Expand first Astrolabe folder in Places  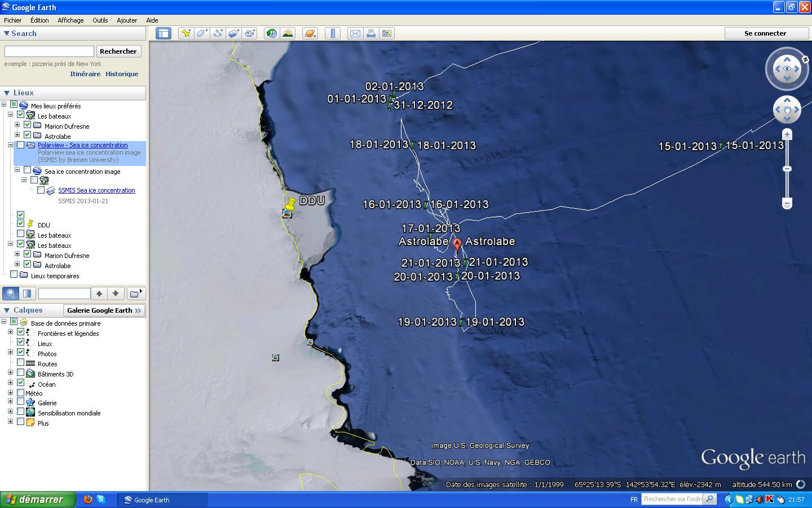(17, 135)
